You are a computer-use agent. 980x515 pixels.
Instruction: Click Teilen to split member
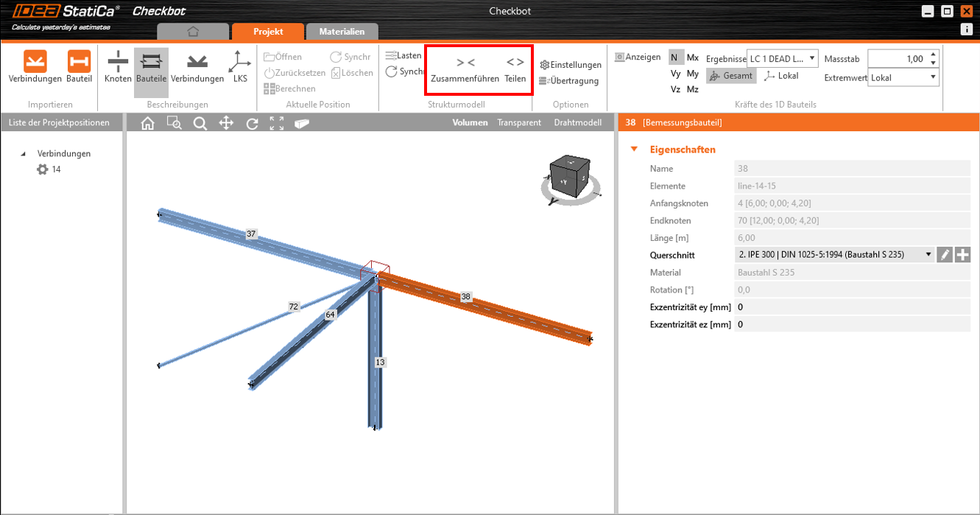click(x=515, y=71)
